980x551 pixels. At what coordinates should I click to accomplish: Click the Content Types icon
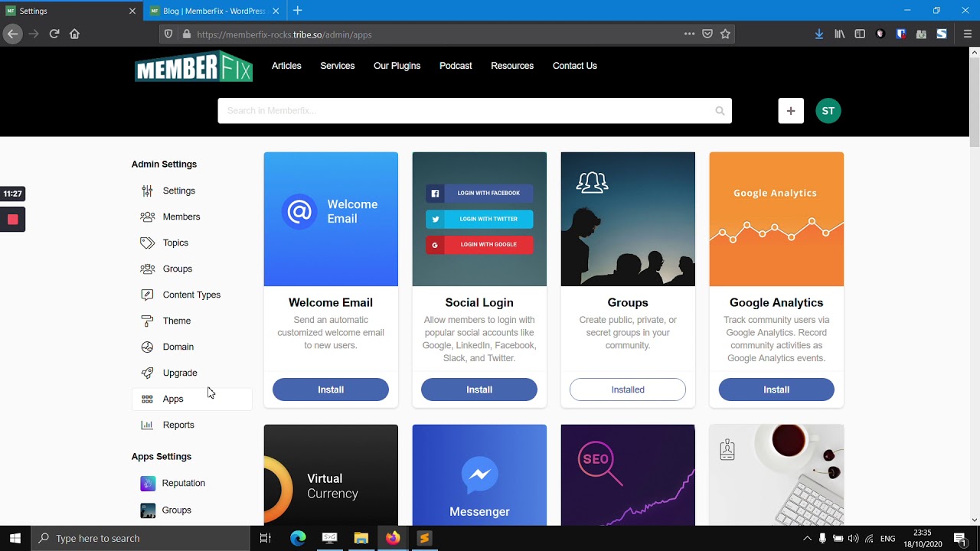click(x=147, y=295)
